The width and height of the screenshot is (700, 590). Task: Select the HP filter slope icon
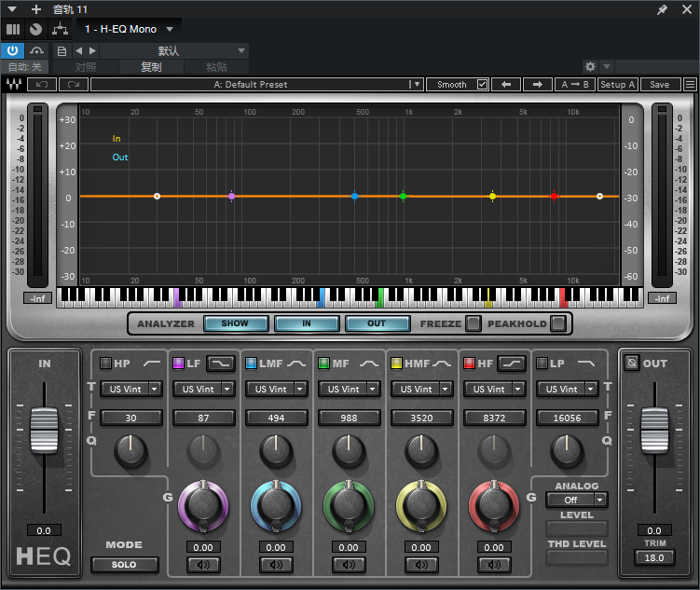click(x=152, y=364)
